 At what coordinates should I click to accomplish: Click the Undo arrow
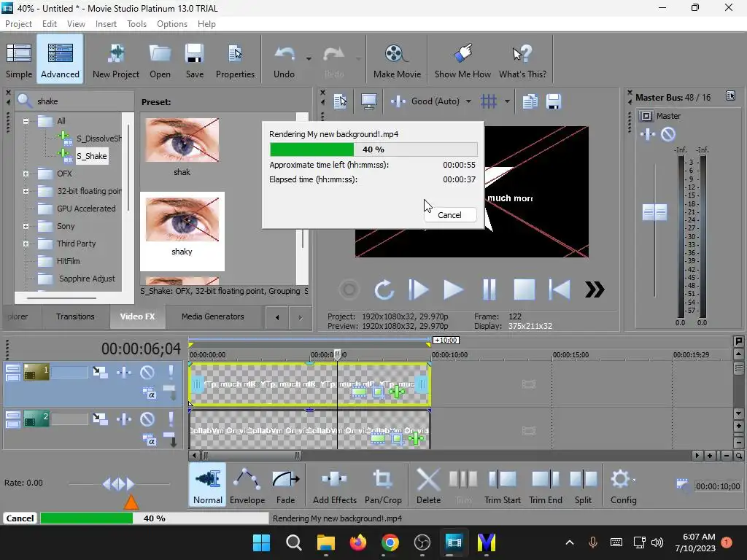click(x=285, y=60)
